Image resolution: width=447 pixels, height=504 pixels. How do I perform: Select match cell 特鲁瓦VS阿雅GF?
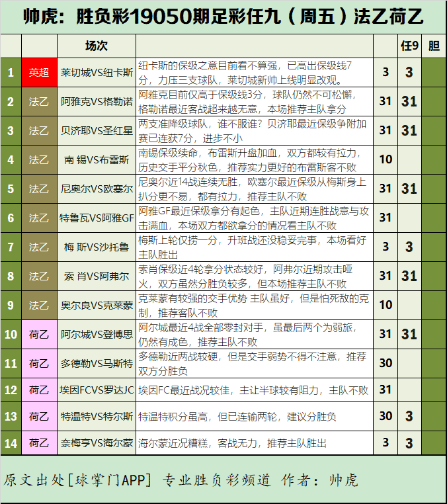pos(97,218)
